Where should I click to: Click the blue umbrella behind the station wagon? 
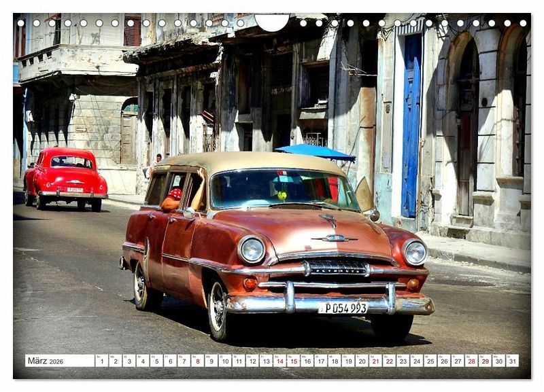(x=316, y=152)
